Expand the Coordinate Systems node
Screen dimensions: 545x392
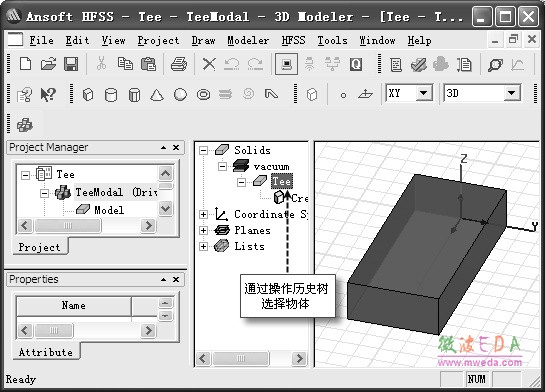(203, 214)
